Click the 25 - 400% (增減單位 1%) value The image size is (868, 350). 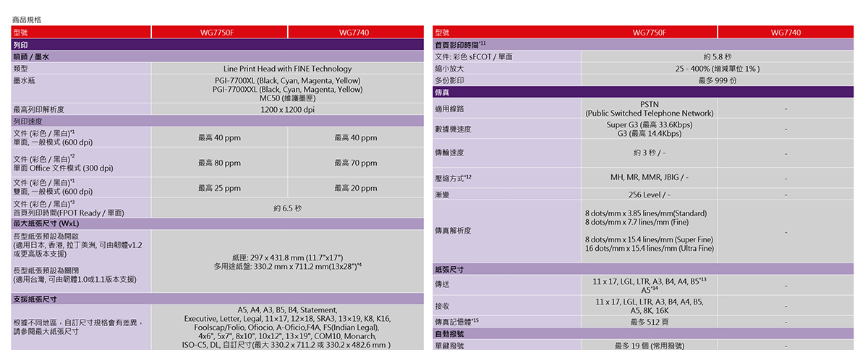pyautogui.click(x=718, y=68)
